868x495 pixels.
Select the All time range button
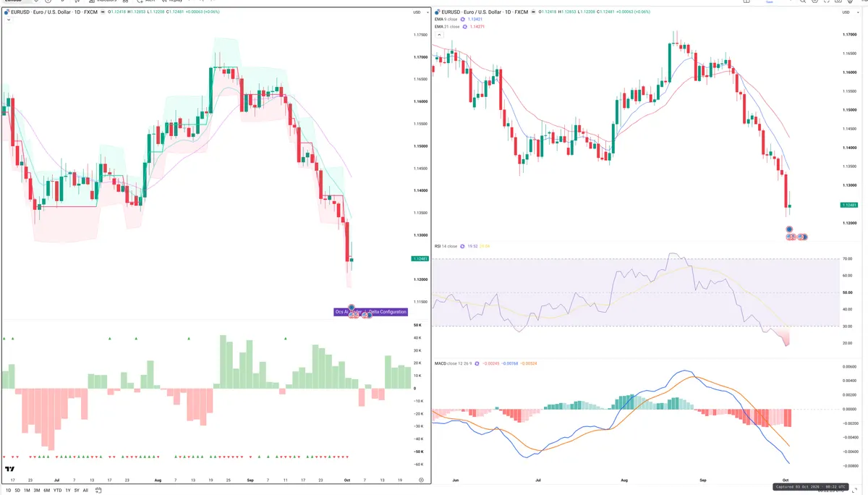pos(85,490)
